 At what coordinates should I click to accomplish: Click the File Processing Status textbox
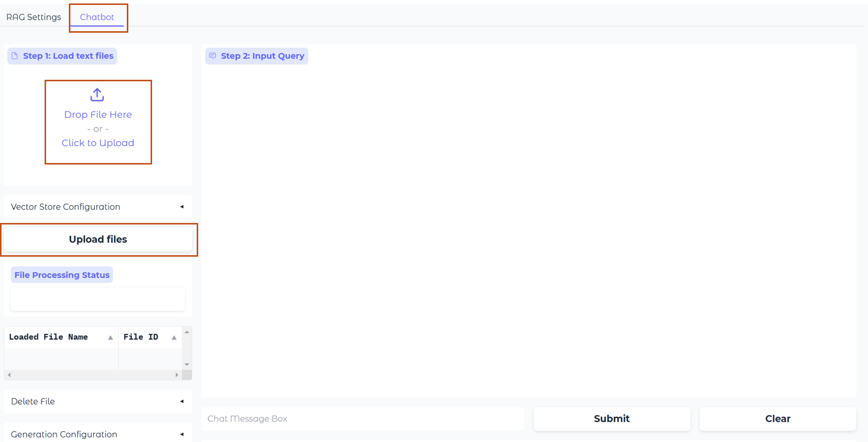pos(98,299)
